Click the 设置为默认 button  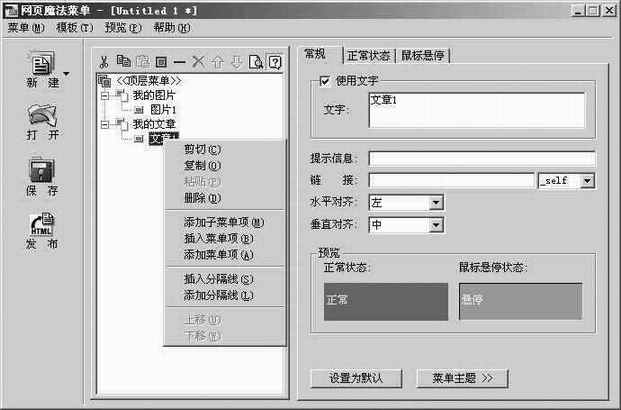(x=356, y=378)
